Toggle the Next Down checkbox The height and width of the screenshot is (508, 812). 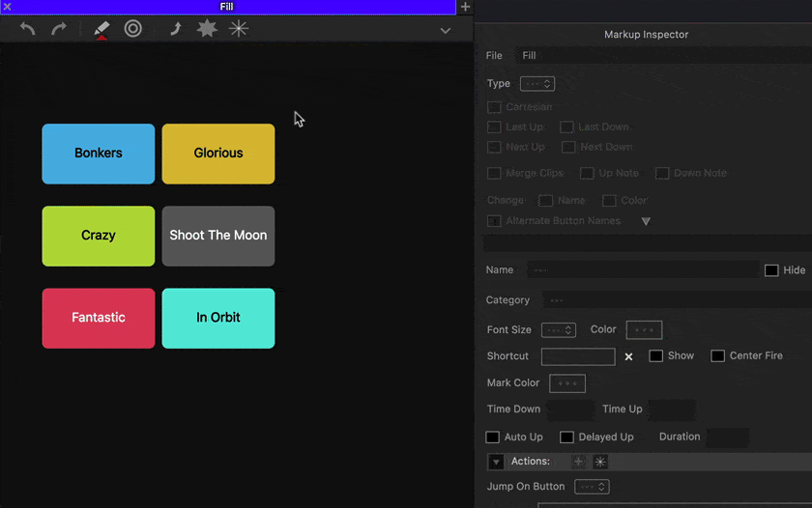pos(568,148)
